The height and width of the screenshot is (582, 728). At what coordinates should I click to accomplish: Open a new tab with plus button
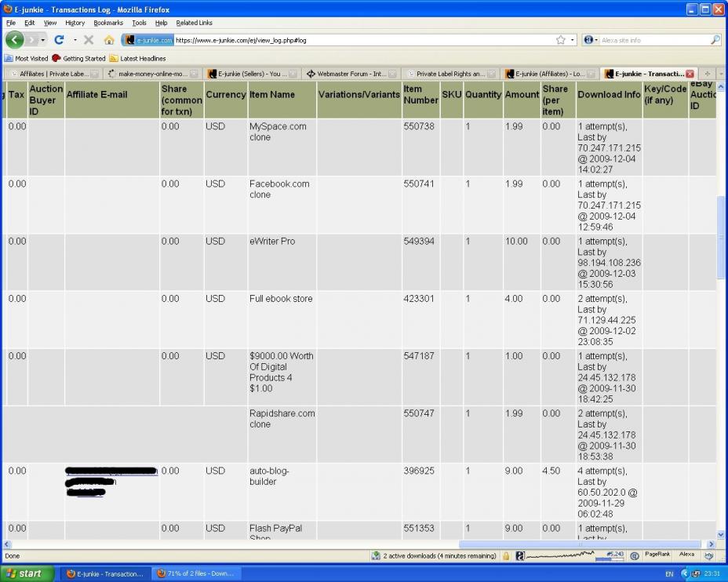click(x=707, y=74)
